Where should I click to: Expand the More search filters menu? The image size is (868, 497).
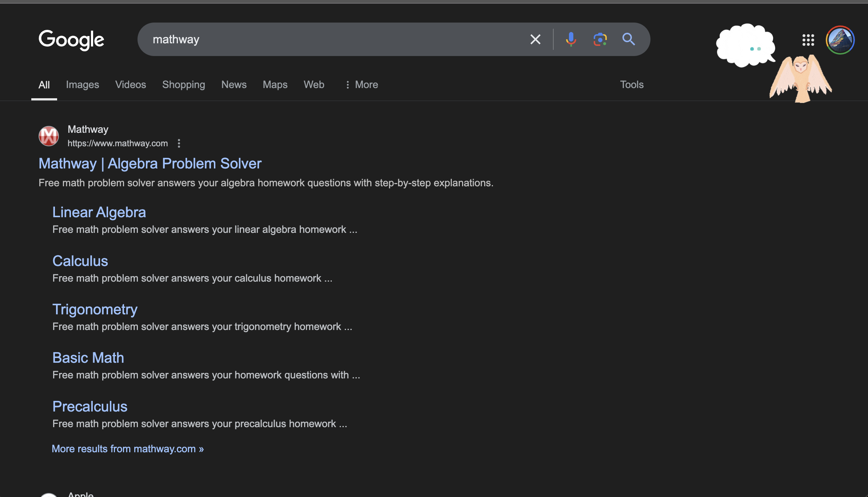pyautogui.click(x=362, y=85)
